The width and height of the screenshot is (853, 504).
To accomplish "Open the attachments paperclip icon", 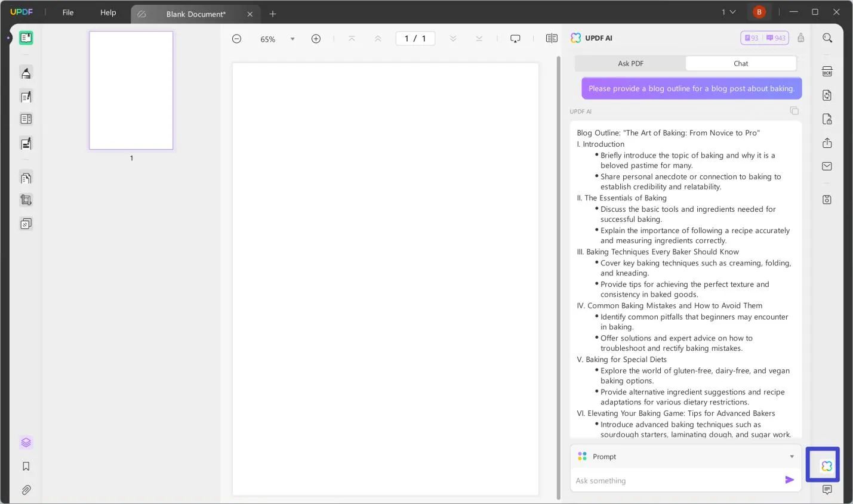I will point(26,490).
